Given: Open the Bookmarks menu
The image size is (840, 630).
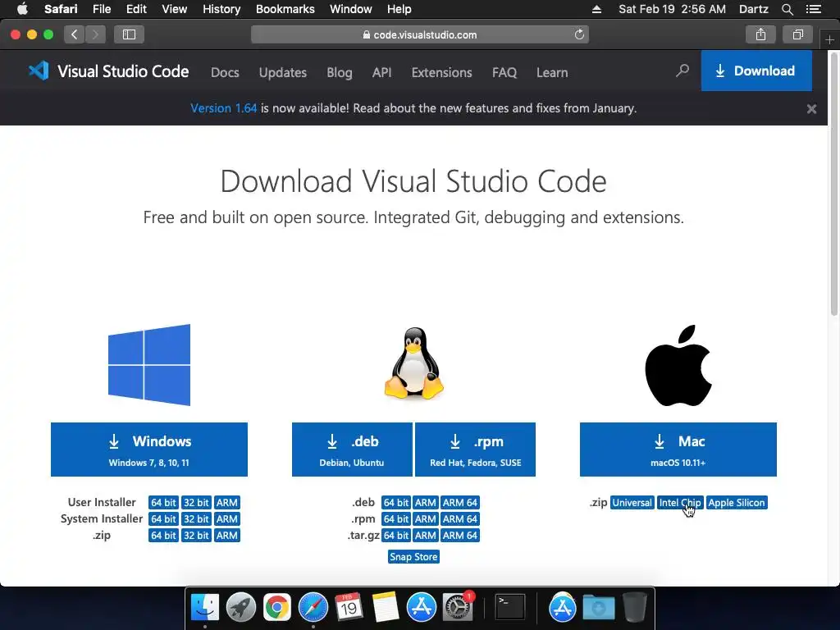Looking at the screenshot, I should point(285,9).
